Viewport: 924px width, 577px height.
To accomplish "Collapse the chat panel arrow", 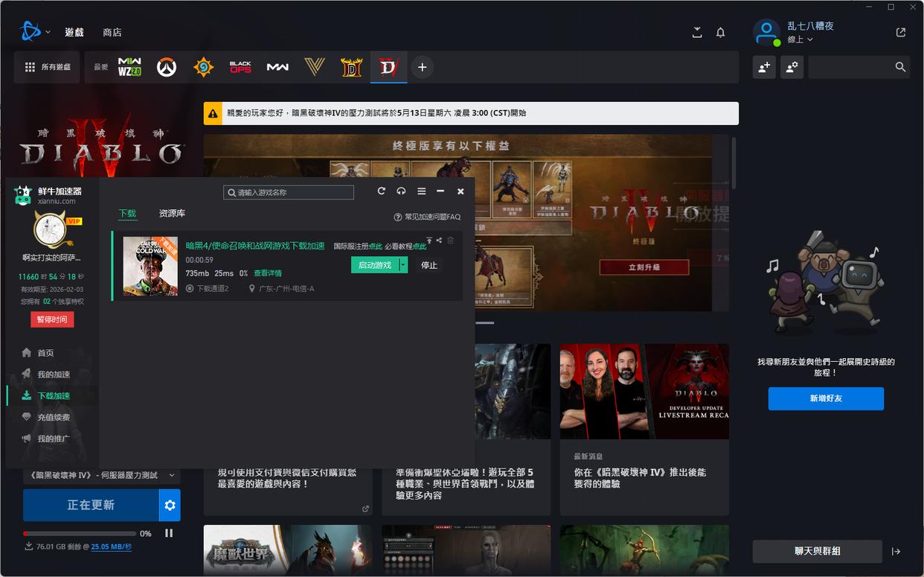I will (x=896, y=552).
